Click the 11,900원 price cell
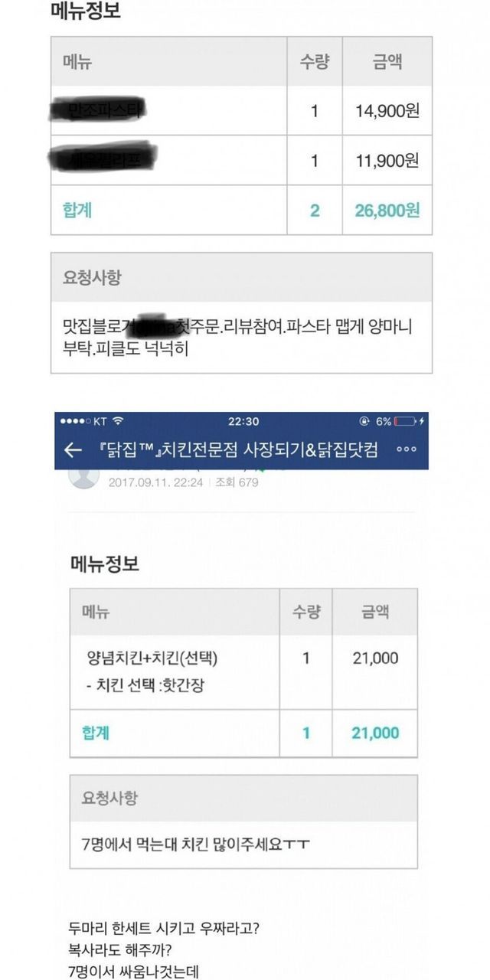The image size is (490, 980). click(387, 160)
